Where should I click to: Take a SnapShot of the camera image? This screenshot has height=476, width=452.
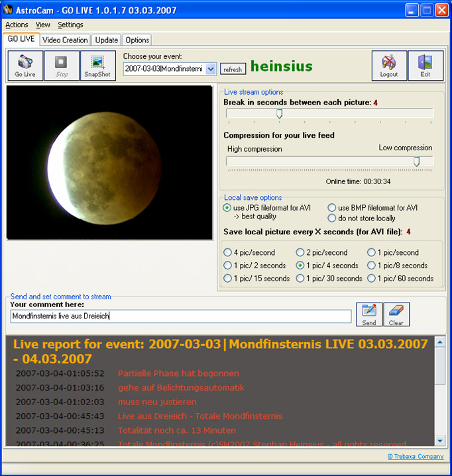pyautogui.click(x=98, y=66)
